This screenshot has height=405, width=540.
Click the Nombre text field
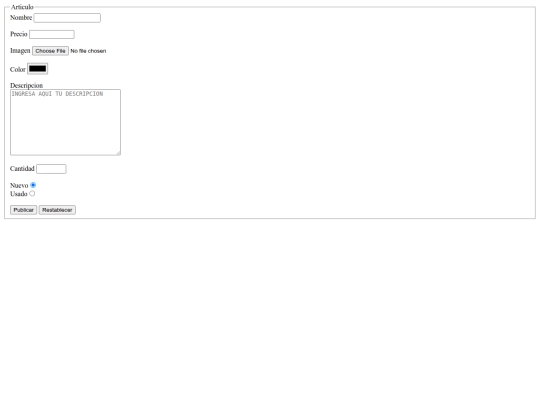click(x=67, y=18)
